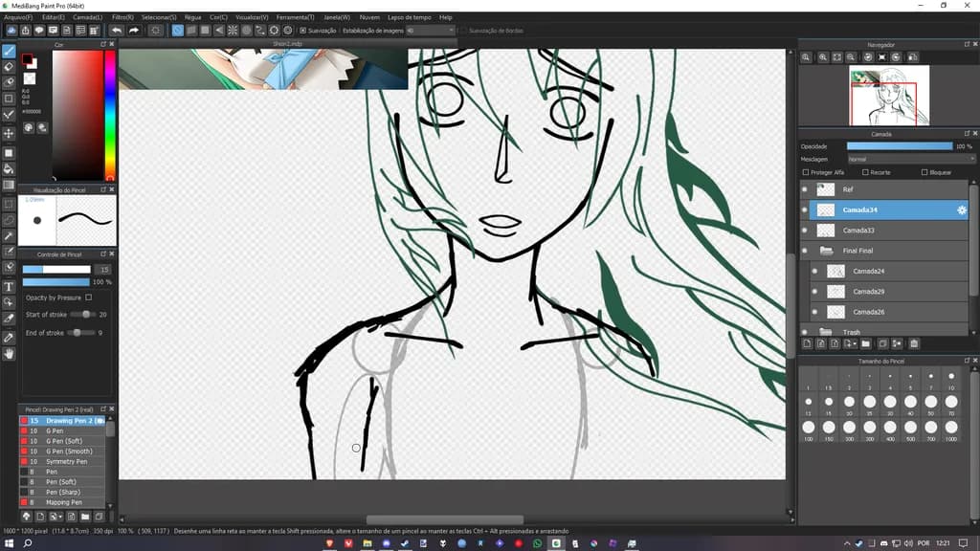Pick the Text tool
The image size is (980, 551).
(x=9, y=287)
